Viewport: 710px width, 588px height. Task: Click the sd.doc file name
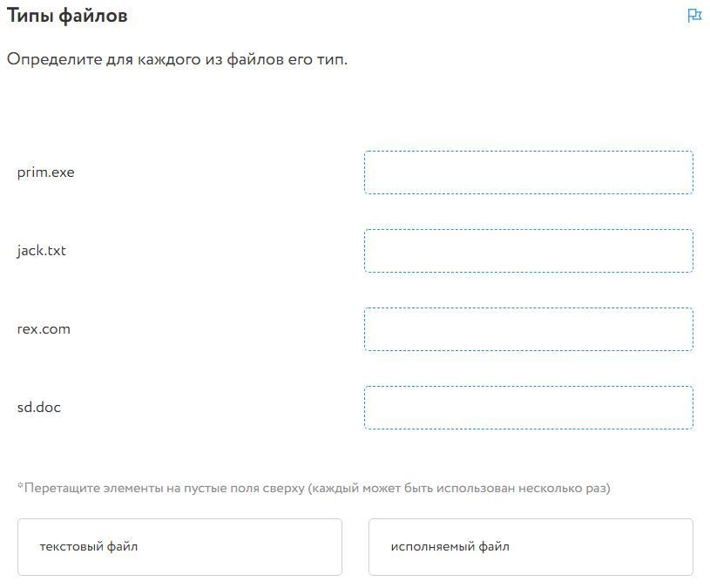pos(39,408)
